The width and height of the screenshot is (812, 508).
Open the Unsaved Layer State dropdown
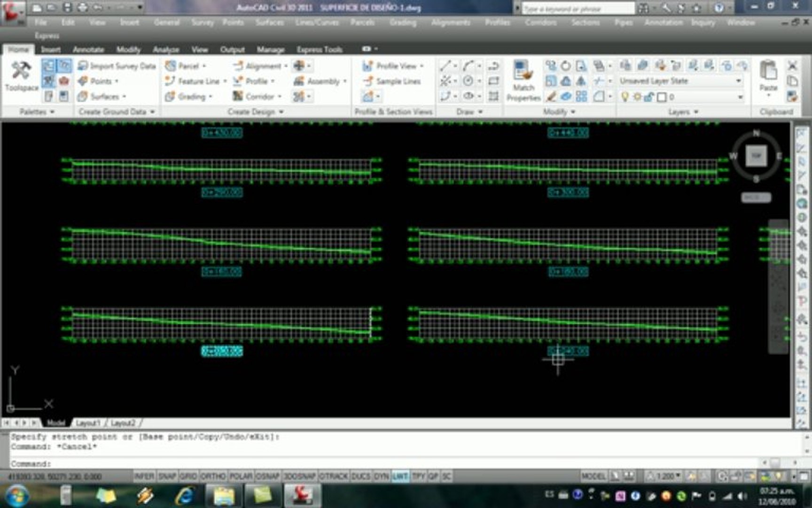pyautogui.click(x=738, y=81)
